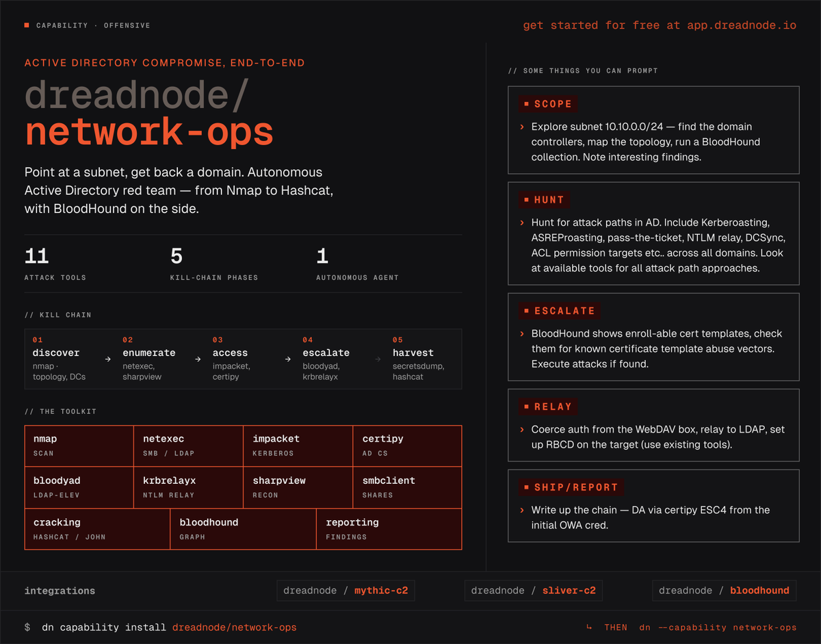Click kill chain step 02 enumerate

coord(150,359)
